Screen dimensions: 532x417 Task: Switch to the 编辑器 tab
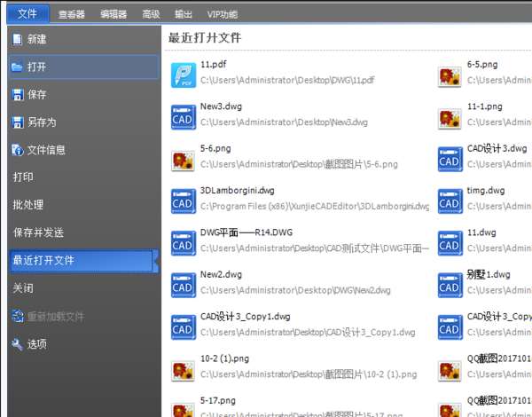(x=113, y=14)
